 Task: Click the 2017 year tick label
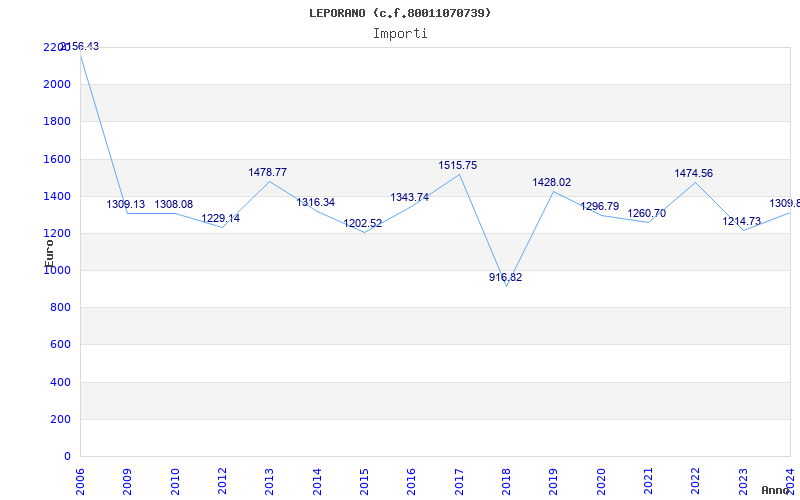pyautogui.click(x=459, y=481)
